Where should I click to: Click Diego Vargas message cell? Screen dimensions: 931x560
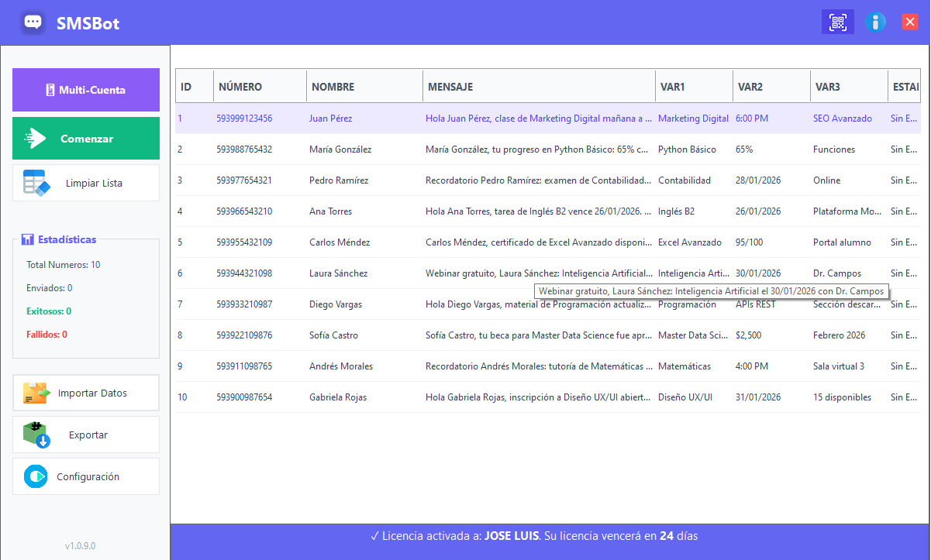click(x=538, y=304)
